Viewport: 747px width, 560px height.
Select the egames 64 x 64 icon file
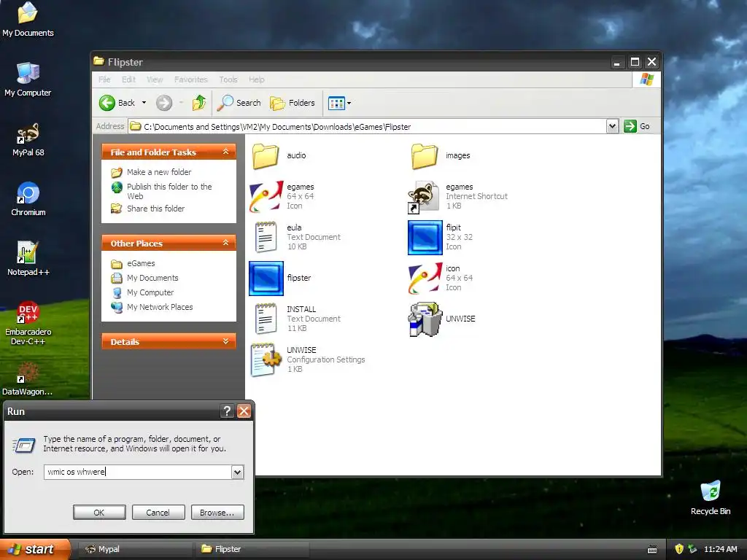(x=282, y=196)
